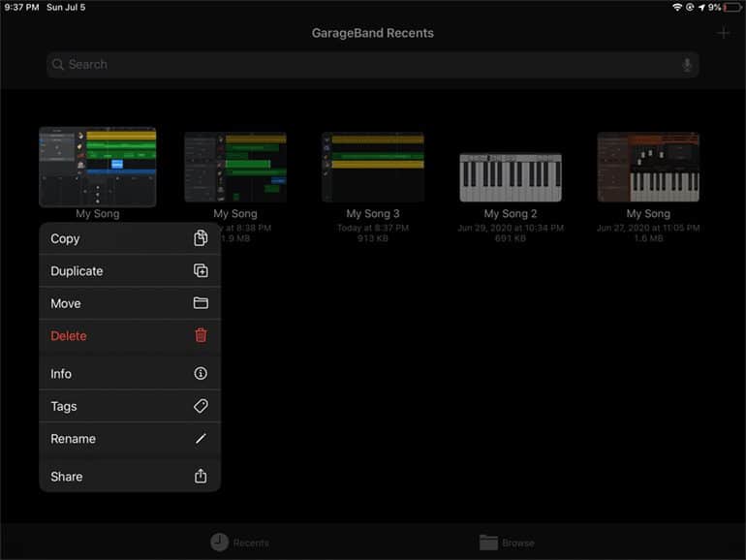Click the Rename pencil icon

click(201, 439)
